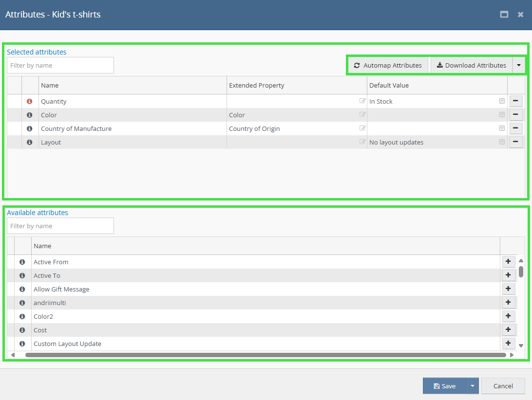Screen dimensions: 532x400
Task: Click Download Attributes button
Action: (x=471, y=65)
